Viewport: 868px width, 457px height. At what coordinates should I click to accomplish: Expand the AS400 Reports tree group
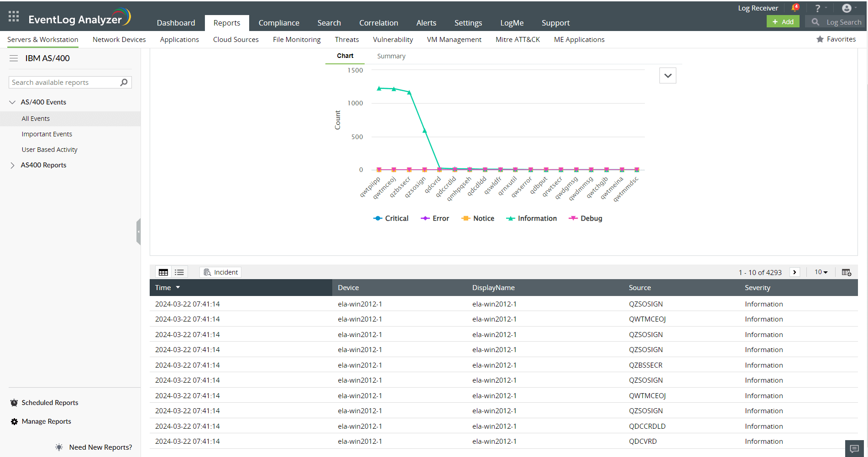point(12,165)
